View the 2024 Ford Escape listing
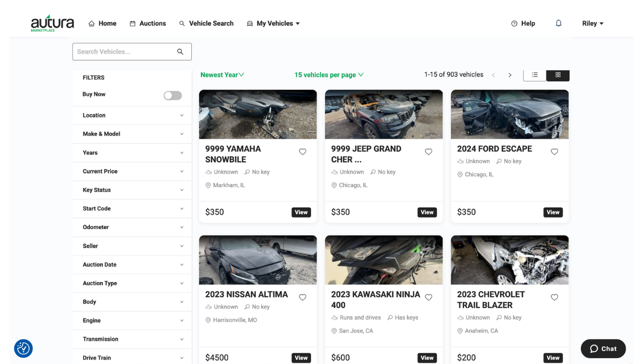 pos(553,213)
